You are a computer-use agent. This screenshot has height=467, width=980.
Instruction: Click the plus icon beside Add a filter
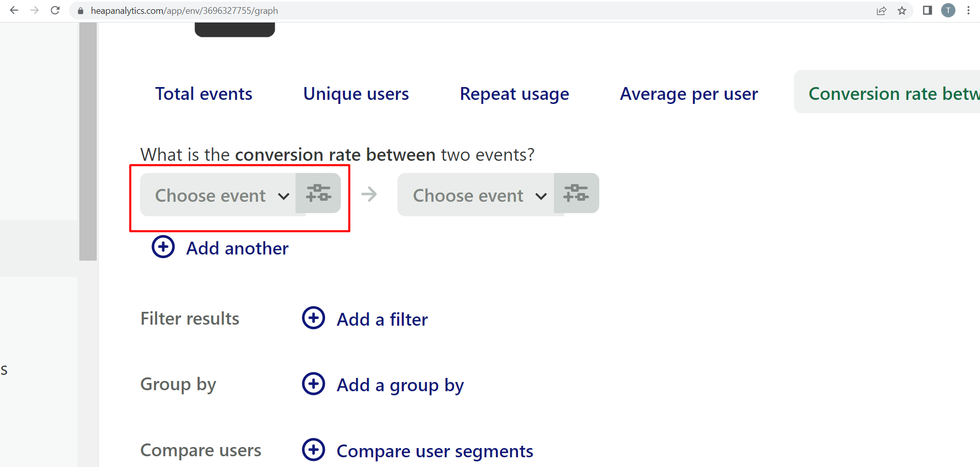click(x=314, y=318)
